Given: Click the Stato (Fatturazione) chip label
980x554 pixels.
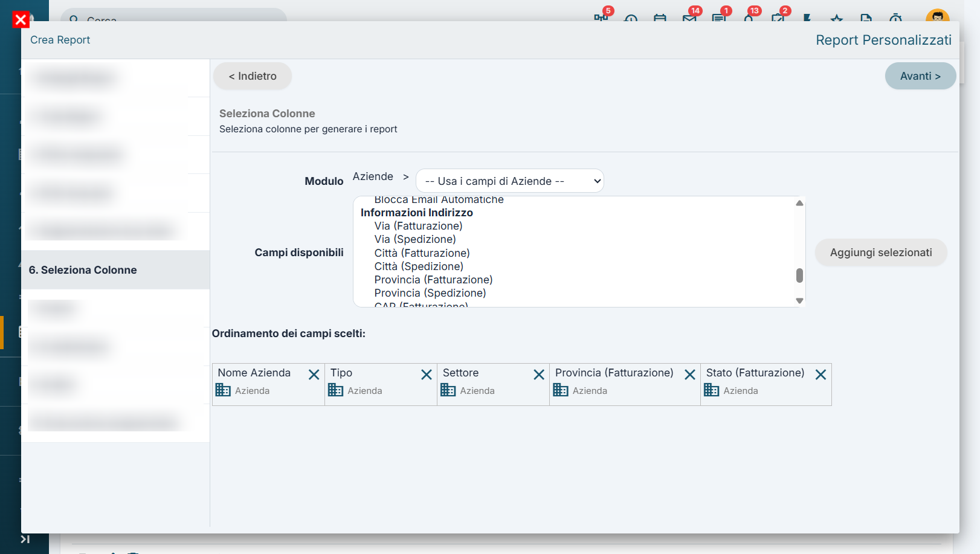Looking at the screenshot, I should point(755,373).
